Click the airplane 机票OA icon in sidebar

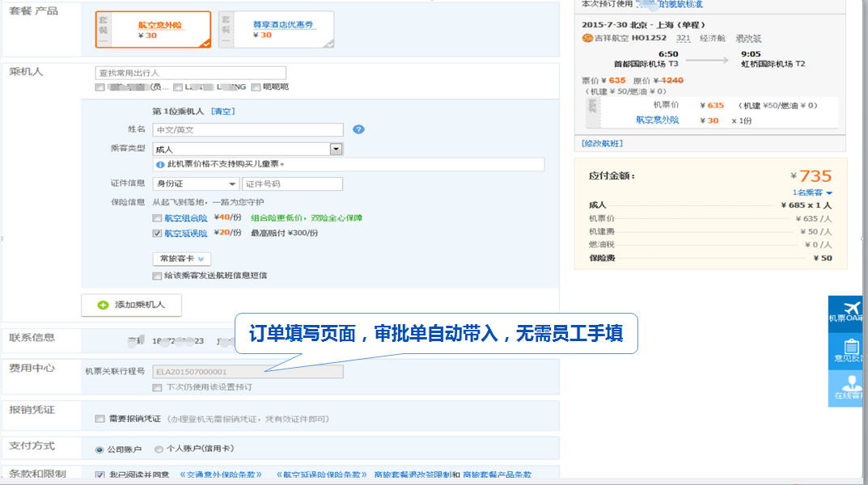coord(850,310)
